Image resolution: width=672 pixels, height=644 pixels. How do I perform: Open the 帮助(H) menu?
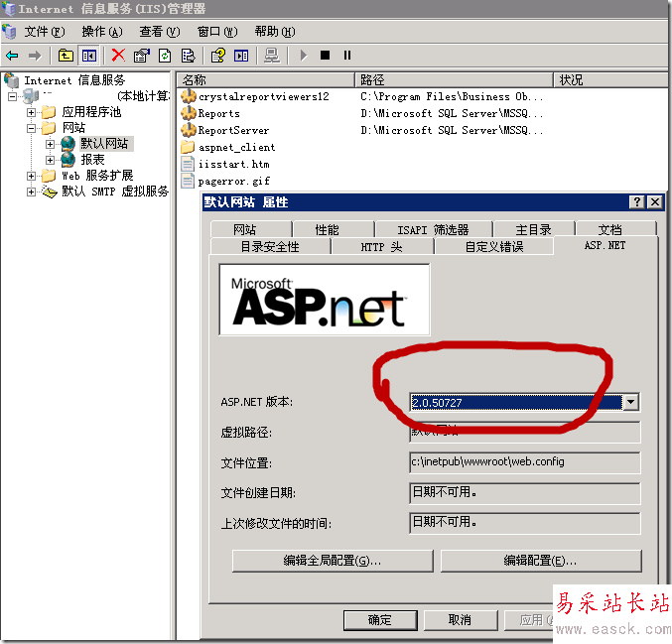(275, 32)
